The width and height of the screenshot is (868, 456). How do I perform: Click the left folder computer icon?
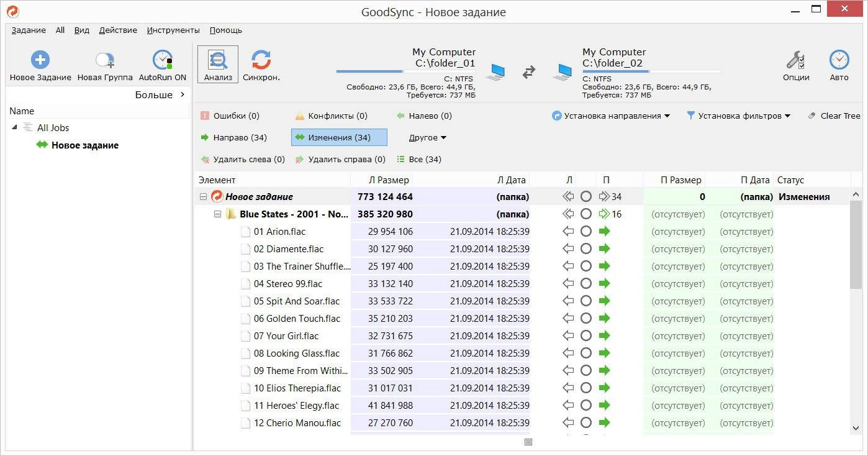pyautogui.click(x=495, y=72)
